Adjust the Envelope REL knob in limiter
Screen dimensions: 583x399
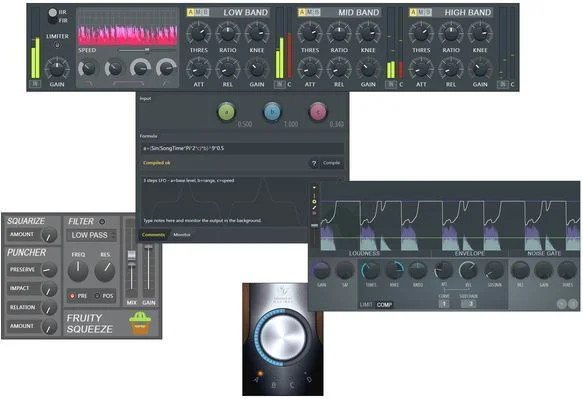(x=468, y=271)
